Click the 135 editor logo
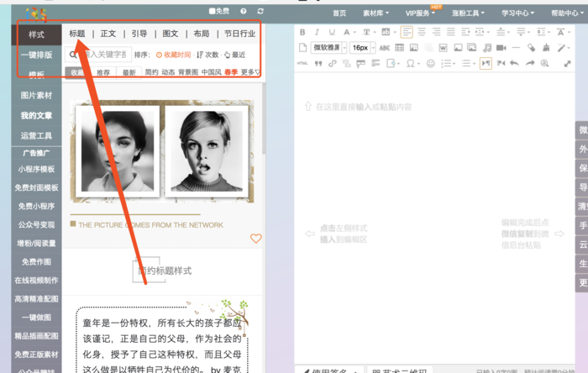This screenshot has width=588, height=373. pos(36,14)
